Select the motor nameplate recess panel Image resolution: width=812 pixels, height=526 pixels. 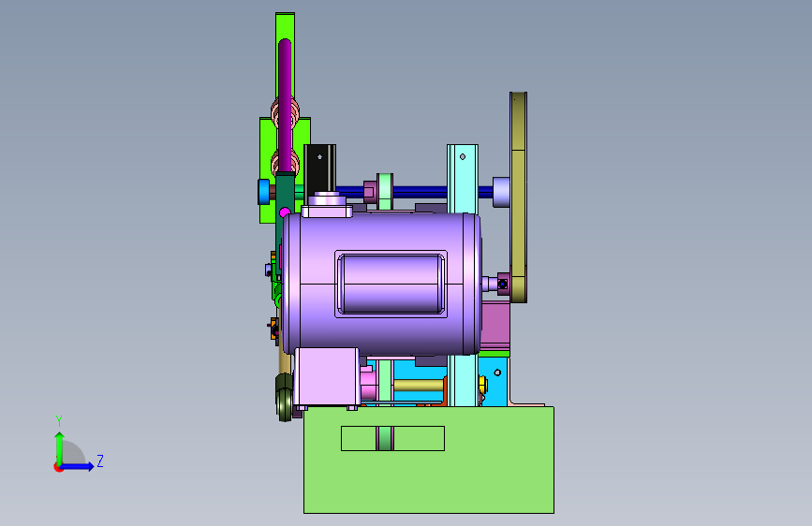391,285
